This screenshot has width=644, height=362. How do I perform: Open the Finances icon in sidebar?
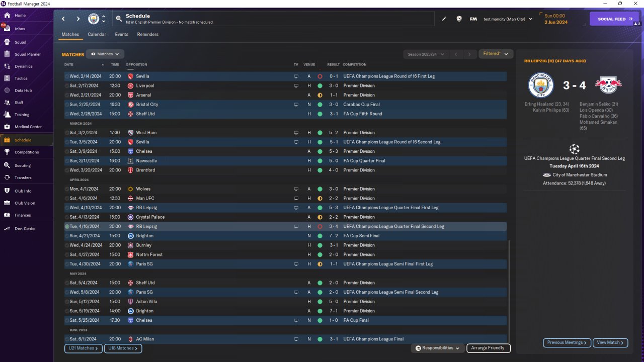click(x=7, y=215)
